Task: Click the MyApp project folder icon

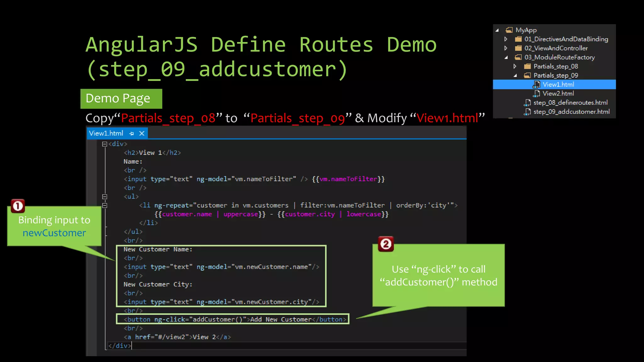Action: click(509, 30)
